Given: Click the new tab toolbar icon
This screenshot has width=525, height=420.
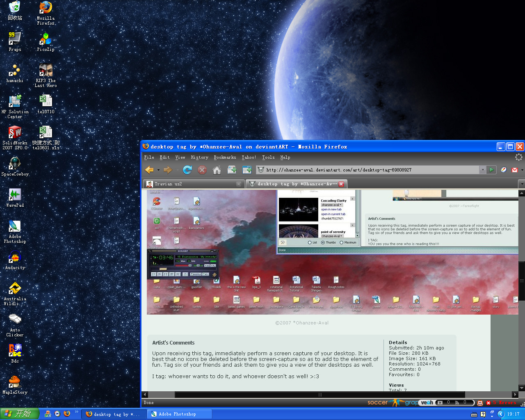Looking at the screenshot, I should point(232,170).
